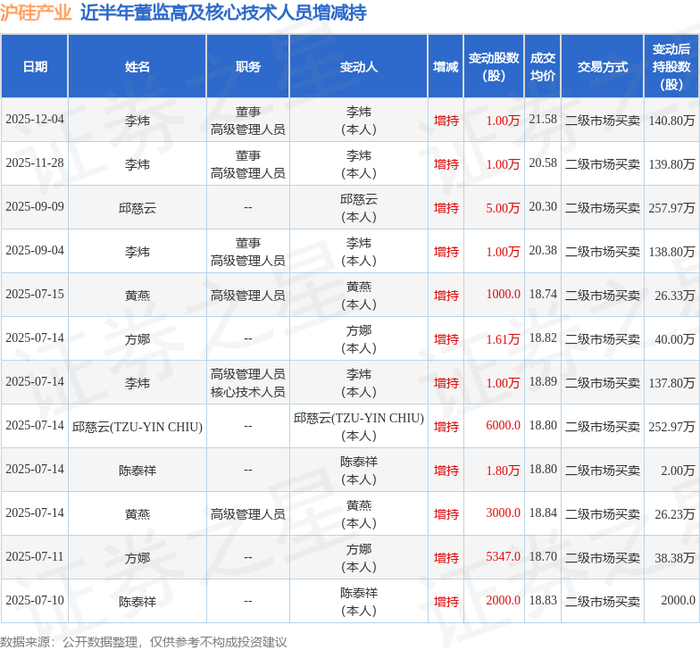Screen dimensions: 700x650
Task: Click the 成交均价 column header
Action: (x=542, y=67)
